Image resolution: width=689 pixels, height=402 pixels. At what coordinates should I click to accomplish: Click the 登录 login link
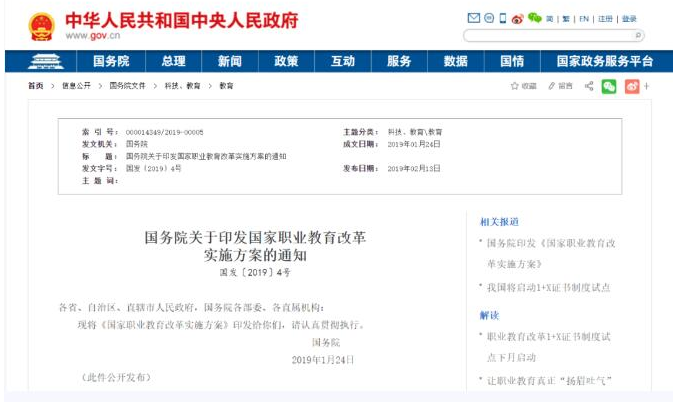pos(629,19)
